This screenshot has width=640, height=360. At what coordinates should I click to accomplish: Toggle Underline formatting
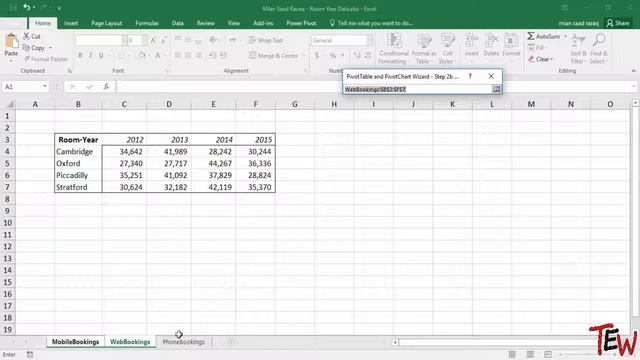[x=100, y=55]
